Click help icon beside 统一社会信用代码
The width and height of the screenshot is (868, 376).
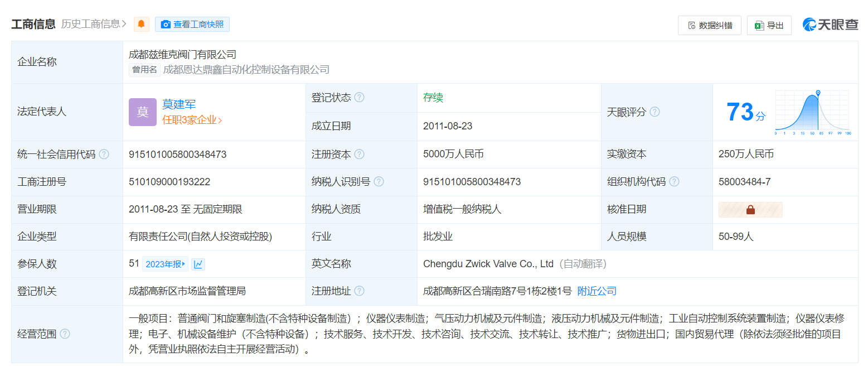click(104, 155)
